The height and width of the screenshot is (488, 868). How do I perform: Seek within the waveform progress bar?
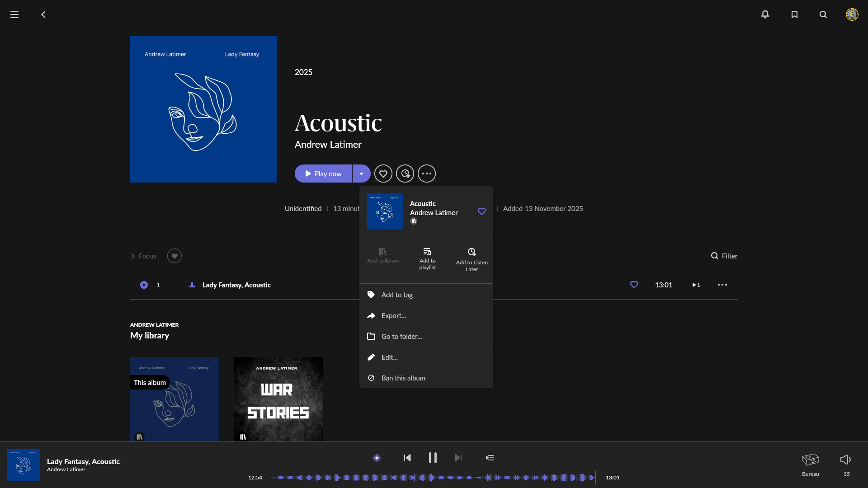[432, 477]
